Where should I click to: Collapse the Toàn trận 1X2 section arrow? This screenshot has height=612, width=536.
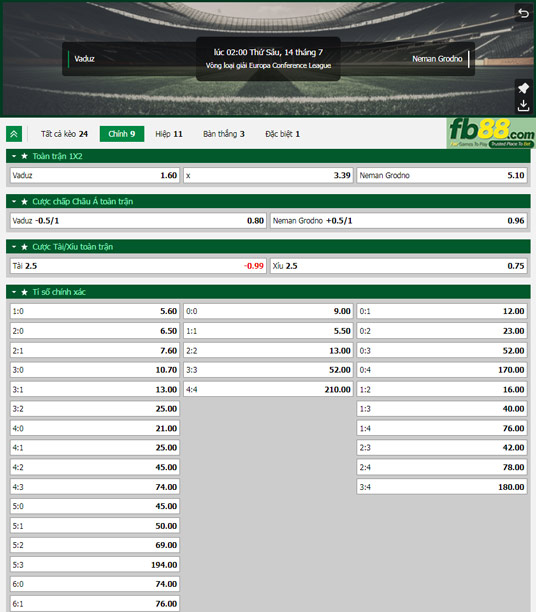[x=14, y=156]
